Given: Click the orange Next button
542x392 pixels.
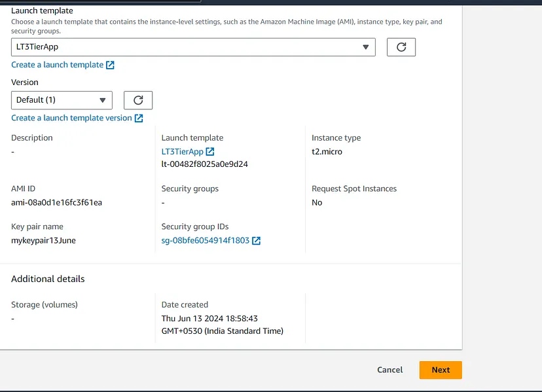Looking at the screenshot, I should pos(441,370).
